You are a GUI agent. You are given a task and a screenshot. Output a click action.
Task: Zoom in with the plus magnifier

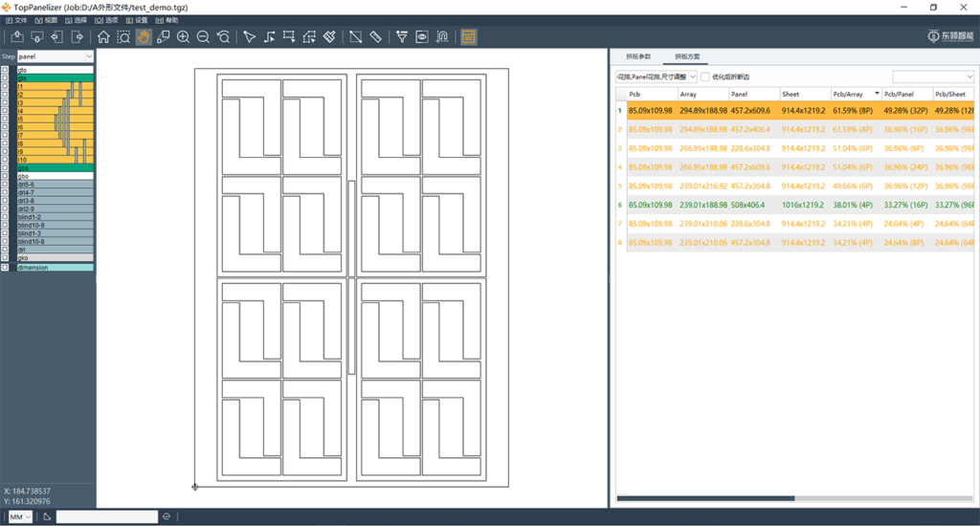183,37
